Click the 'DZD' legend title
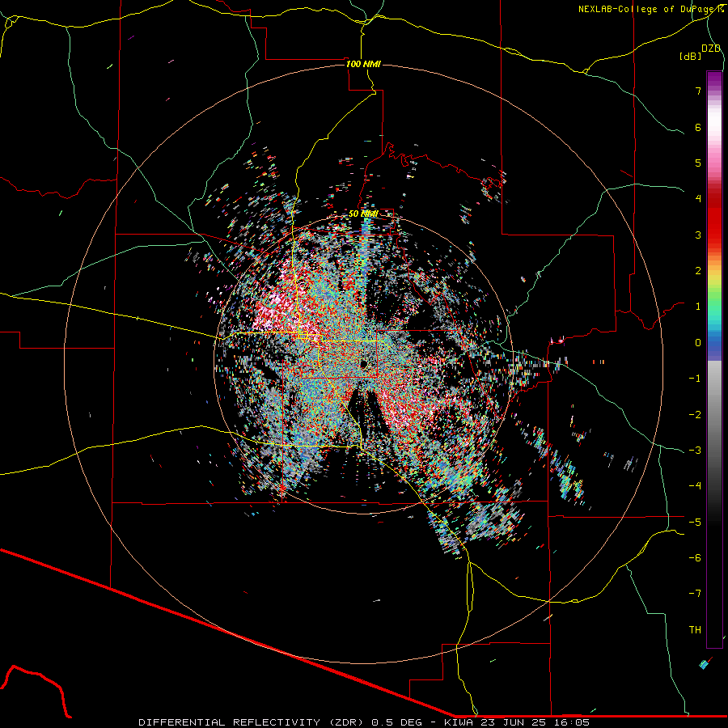Screen dimensions: 728x728 click(711, 49)
